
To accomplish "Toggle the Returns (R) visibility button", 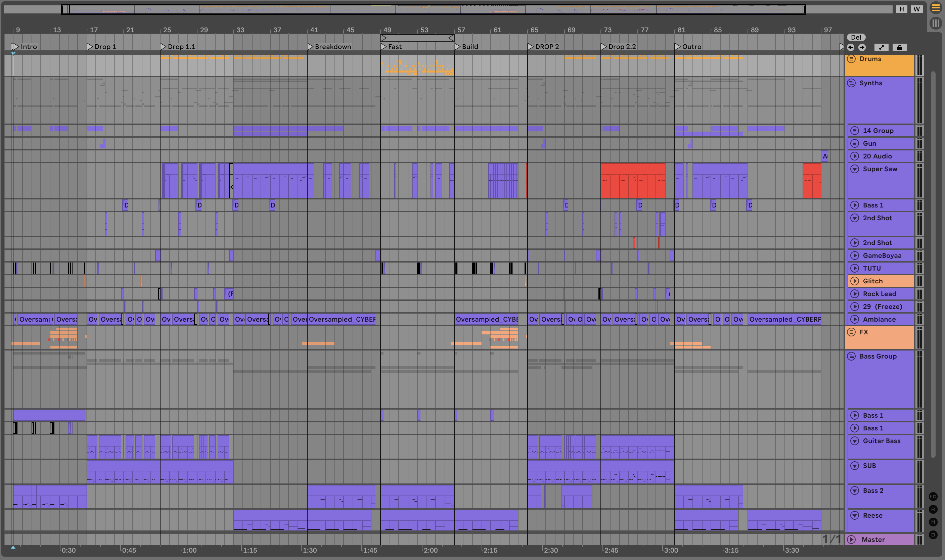I will point(933,509).
